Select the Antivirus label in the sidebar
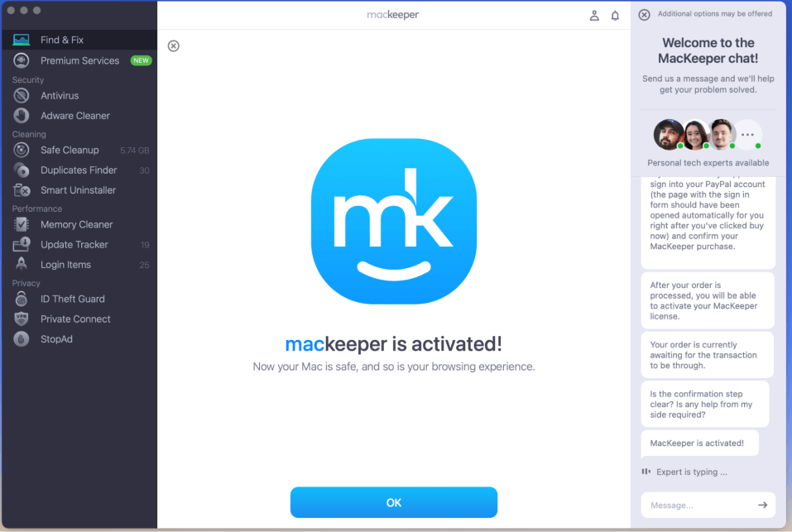The height and width of the screenshot is (532, 792). coord(60,95)
